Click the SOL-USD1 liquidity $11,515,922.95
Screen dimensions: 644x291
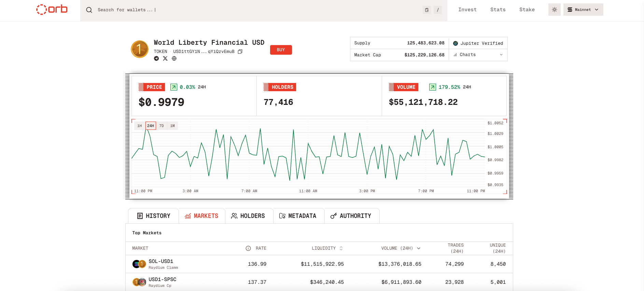pyautogui.click(x=322, y=264)
